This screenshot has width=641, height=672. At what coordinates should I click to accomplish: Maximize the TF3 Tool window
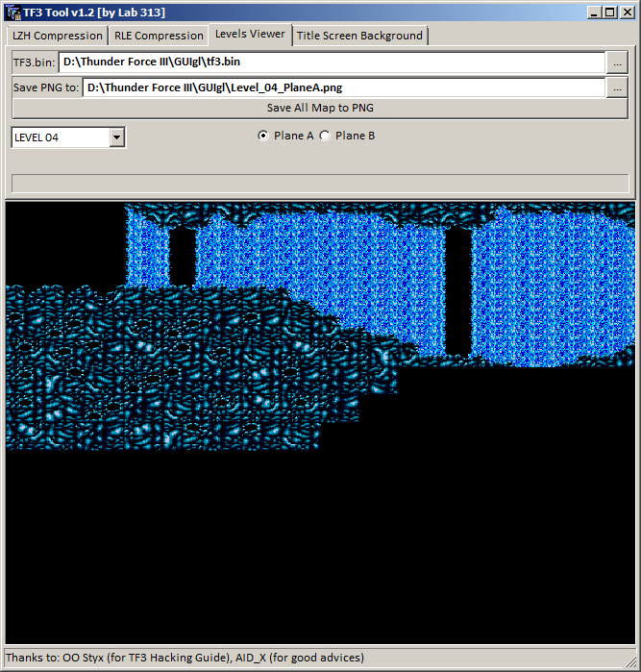point(609,12)
